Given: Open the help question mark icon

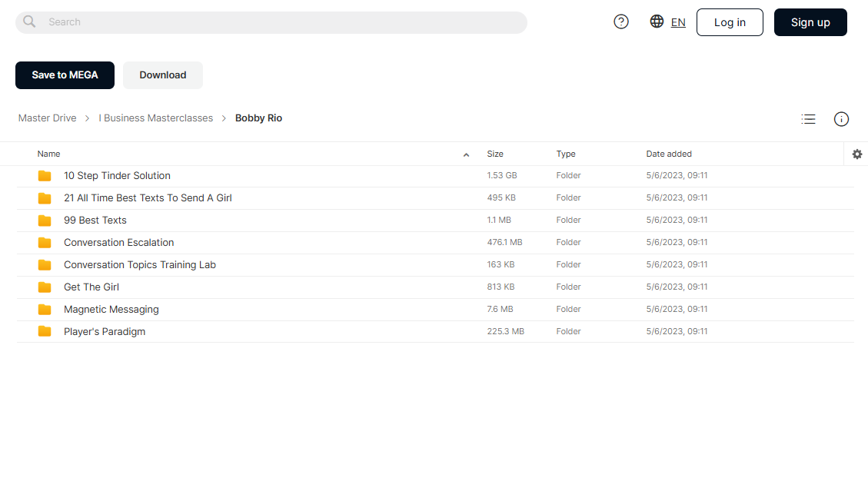Looking at the screenshot, I should [x=621, y=22].
